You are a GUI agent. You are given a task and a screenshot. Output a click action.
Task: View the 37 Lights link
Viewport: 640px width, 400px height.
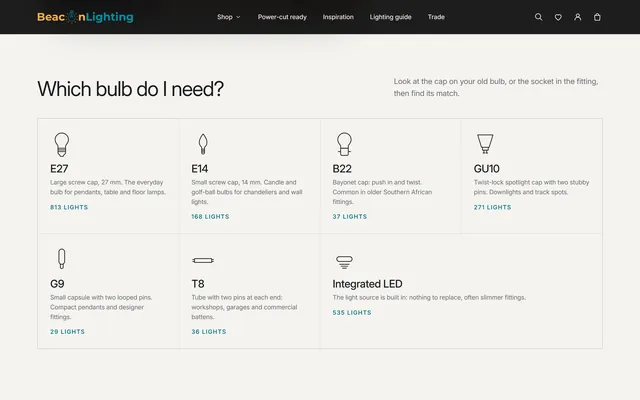coord(350,217)
